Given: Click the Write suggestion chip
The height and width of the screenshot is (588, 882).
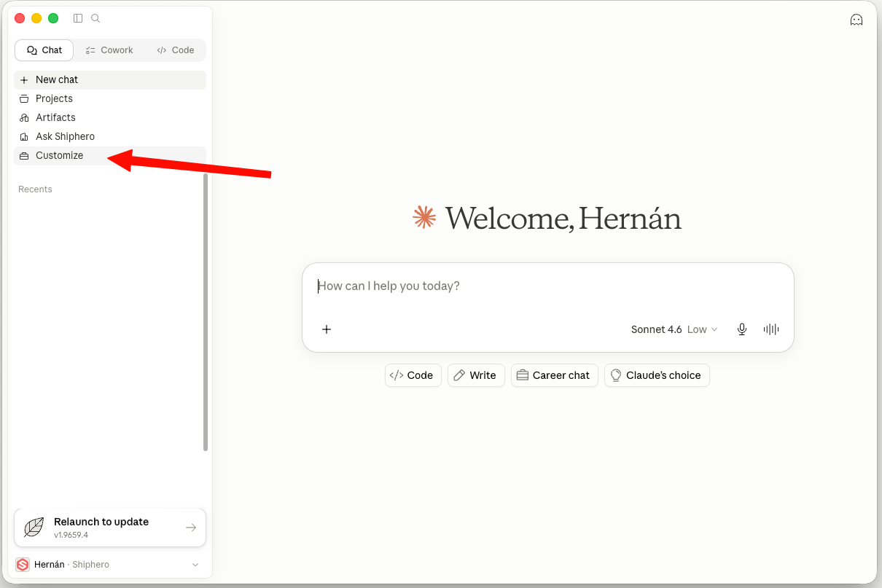Looking at the screenshot, I should [476, 375].
